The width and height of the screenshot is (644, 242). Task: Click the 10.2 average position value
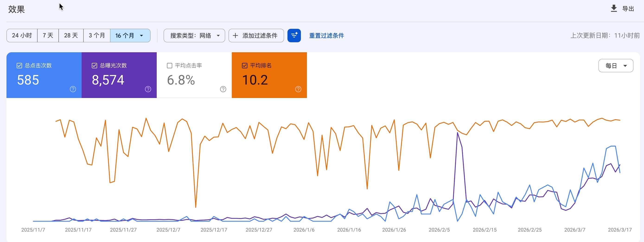coord(255,80)
